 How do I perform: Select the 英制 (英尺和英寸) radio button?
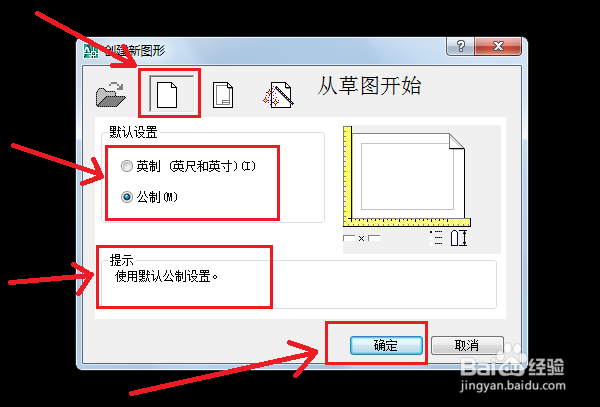click(x=127, y=166)
